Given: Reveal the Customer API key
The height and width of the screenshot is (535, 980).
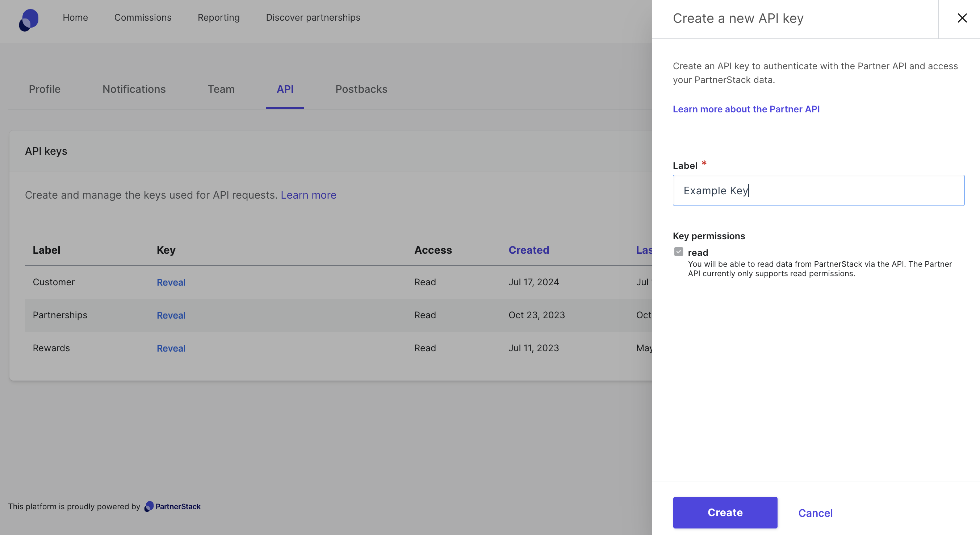Looking at the screenshot, I should [x=171, y=282].
